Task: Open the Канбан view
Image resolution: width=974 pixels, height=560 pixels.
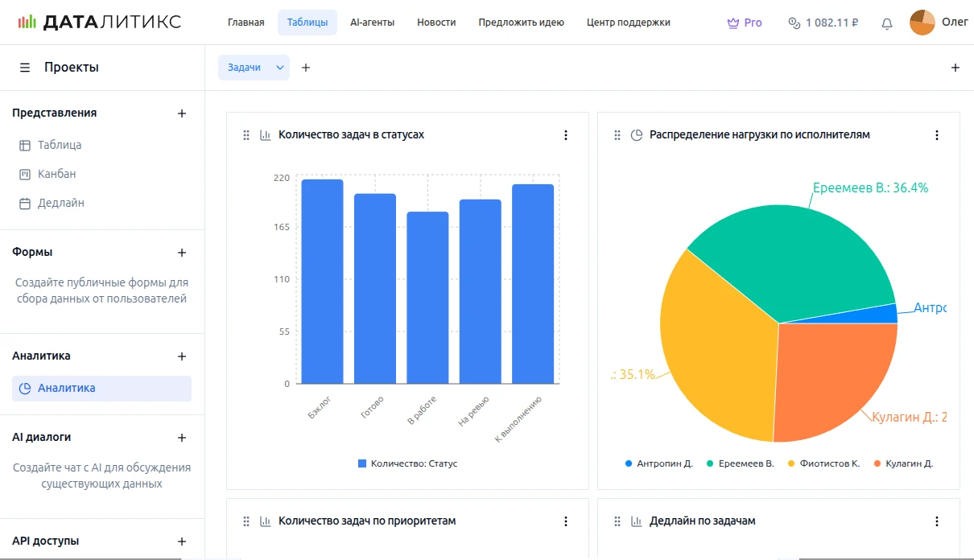Action: pyautogui.click(x=56, y=174)
